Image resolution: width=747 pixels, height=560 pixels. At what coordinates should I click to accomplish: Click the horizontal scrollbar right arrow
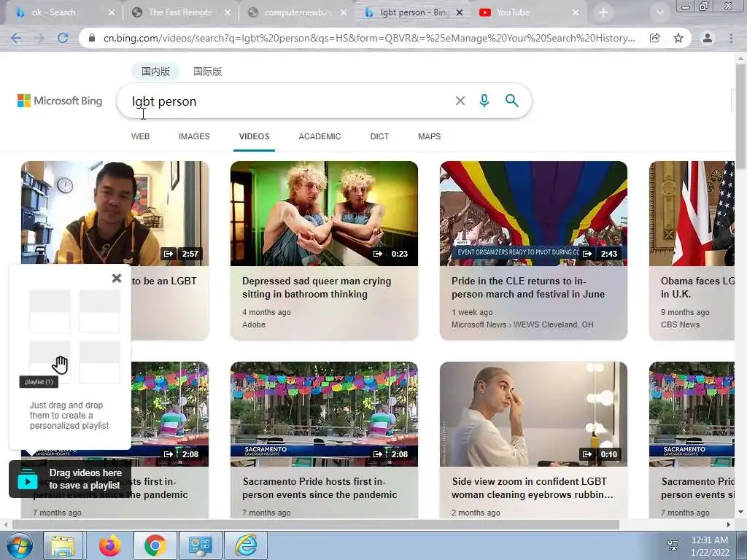(729, 525)
